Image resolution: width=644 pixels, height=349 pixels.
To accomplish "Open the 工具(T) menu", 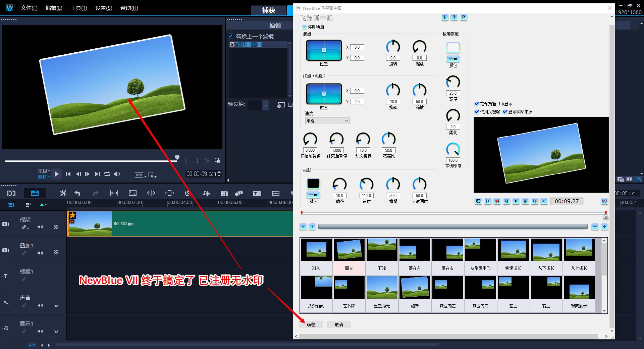I will pos(78,8).
